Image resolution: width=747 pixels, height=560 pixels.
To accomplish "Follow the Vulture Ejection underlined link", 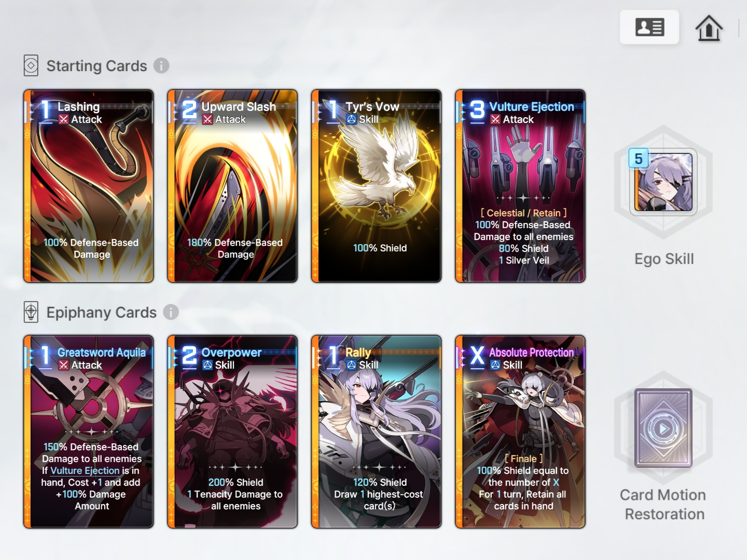I will pos(85,471).
